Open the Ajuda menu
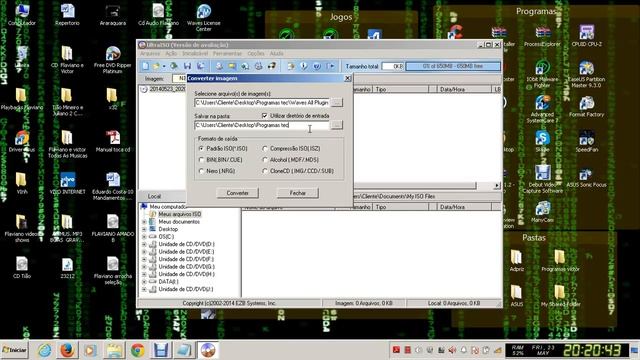Screen dimensions: 640x360 276,53
